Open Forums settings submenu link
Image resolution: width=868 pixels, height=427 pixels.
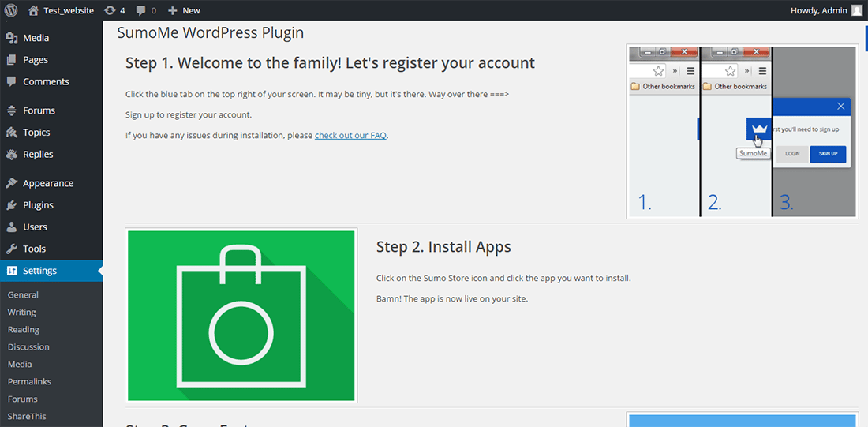(x=23, y=399)
